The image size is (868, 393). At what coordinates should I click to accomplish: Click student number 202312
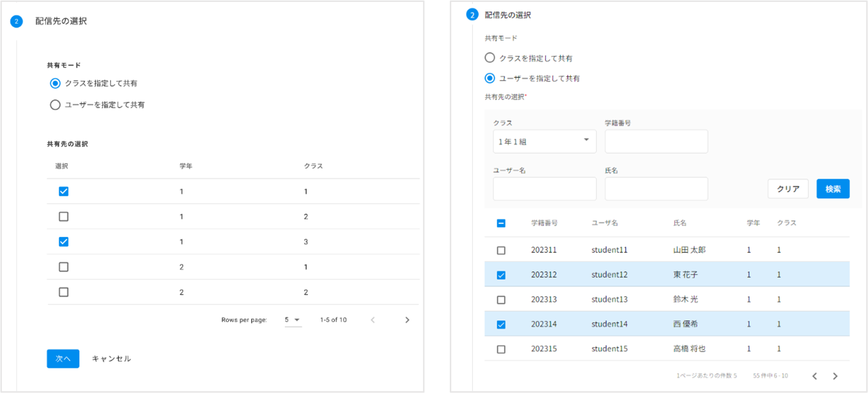click(544, 275)
